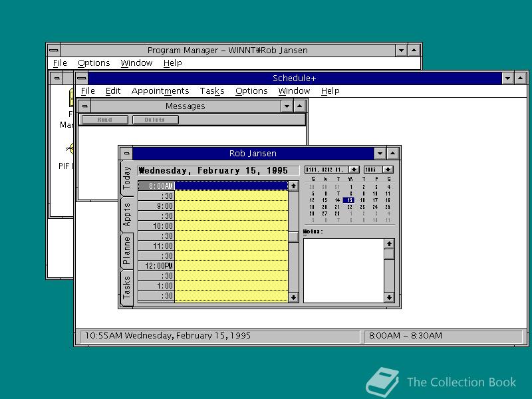This screenshot has width=532, height=399.
Task: Open the Schedule+ Options menu
Action: 251,91
